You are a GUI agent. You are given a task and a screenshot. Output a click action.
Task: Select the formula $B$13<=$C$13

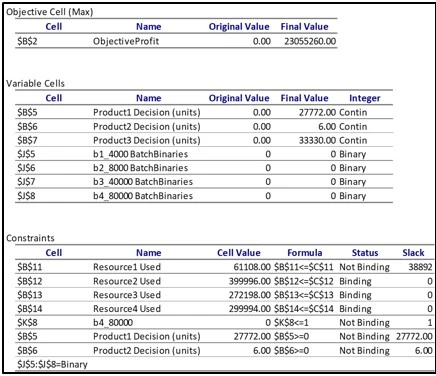304,295
